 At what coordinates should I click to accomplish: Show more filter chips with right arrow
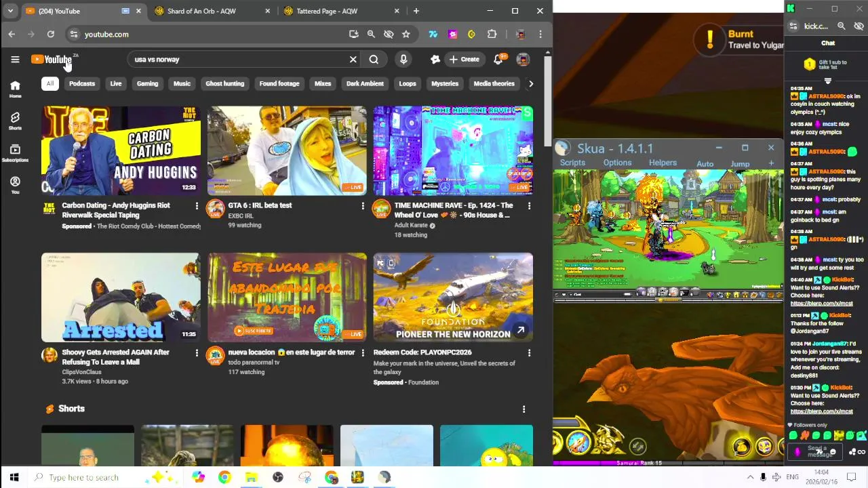(x=531, y=83)
